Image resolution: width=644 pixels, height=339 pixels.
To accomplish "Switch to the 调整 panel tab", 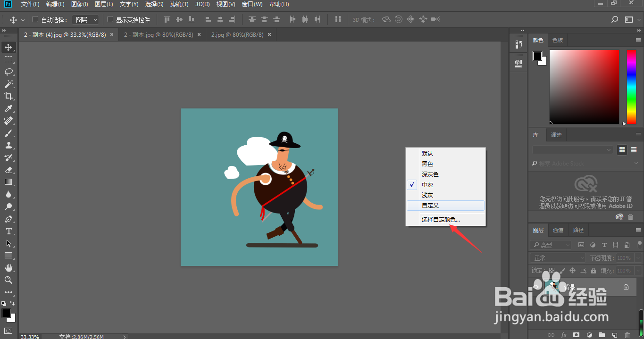I will 556,135.
